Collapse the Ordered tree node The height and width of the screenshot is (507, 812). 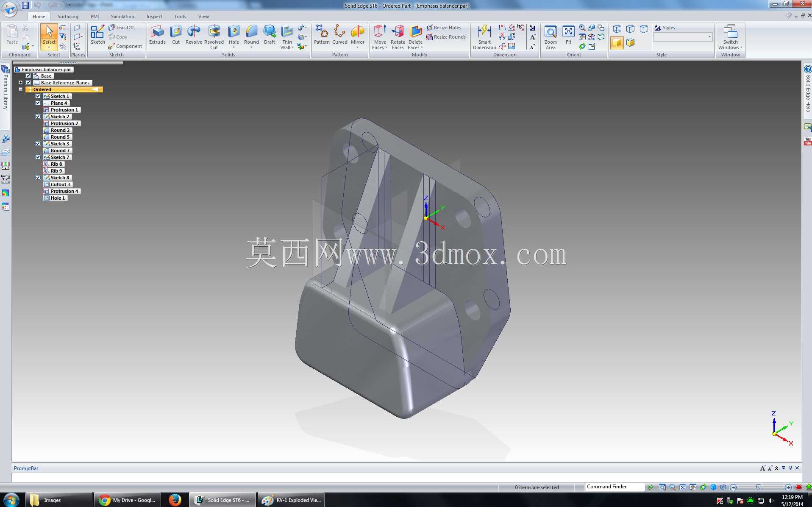(x=20, y=89)
